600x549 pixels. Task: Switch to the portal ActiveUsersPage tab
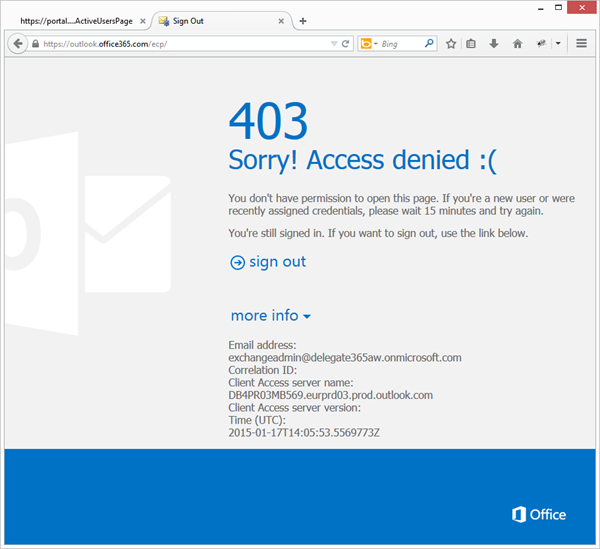(x=77, y=21)
